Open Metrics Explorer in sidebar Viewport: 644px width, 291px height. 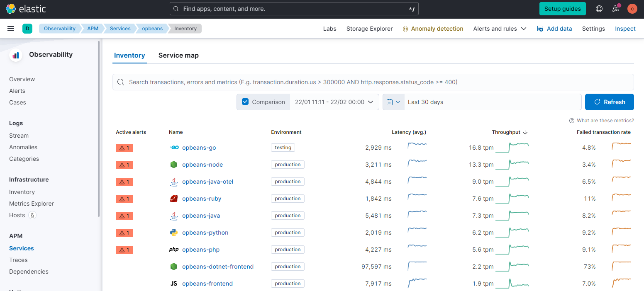click(32, 204)
